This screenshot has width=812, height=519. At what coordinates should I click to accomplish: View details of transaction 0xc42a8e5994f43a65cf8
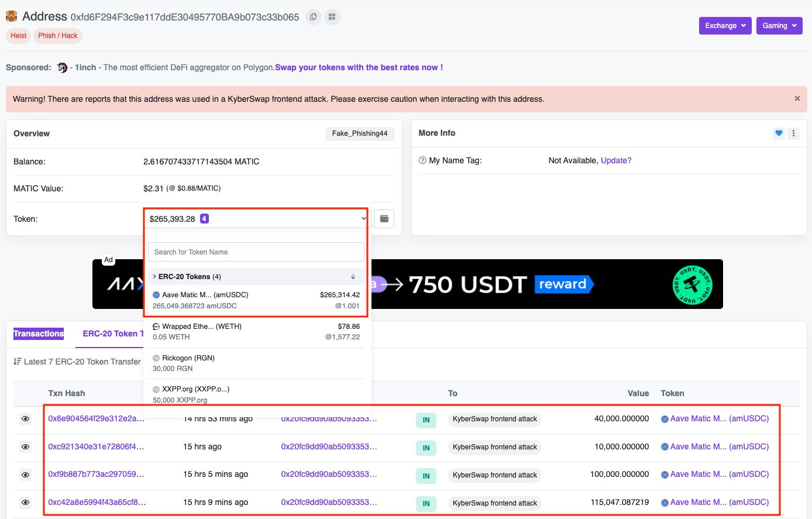(x=25, y=503)
